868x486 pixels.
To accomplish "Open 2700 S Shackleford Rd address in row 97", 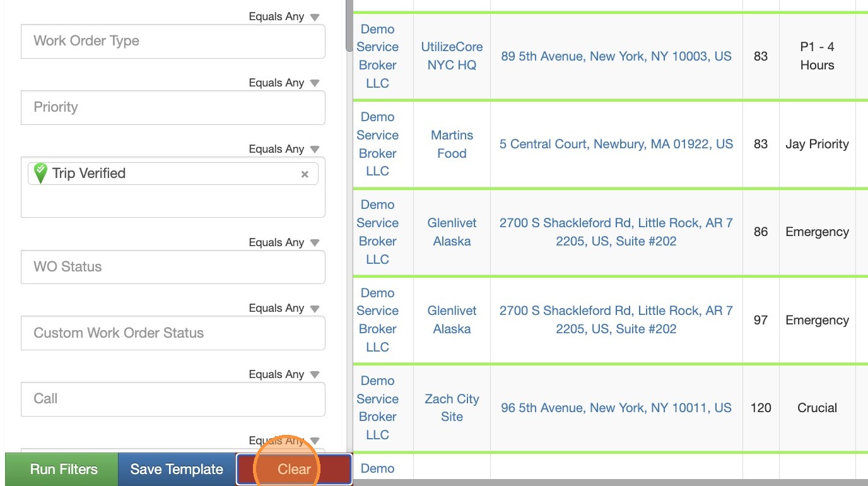I will (616, 319).
